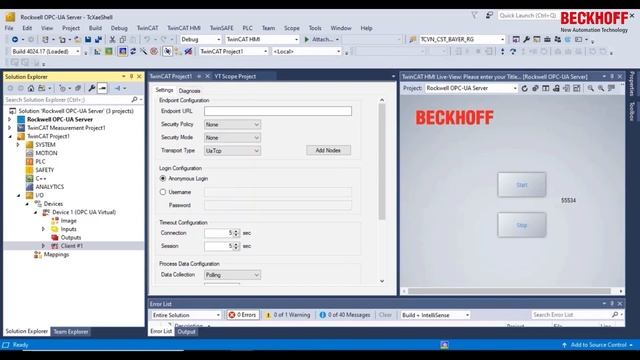Click the Properties wrench in Solution Explorer
The width and height of the screenshot is (640, 360).
coord(92,88)
